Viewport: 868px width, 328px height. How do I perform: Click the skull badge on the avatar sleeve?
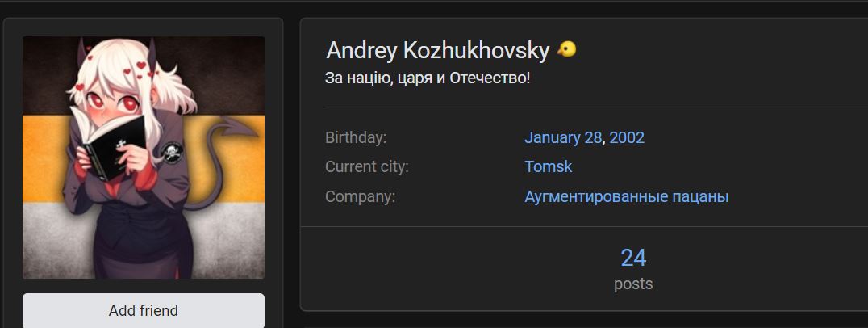172,153
